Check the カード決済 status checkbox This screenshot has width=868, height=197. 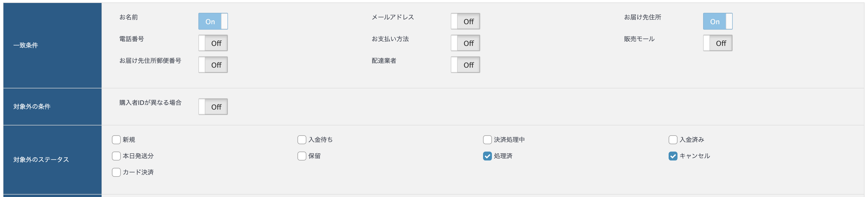click(x=116, y=172)
